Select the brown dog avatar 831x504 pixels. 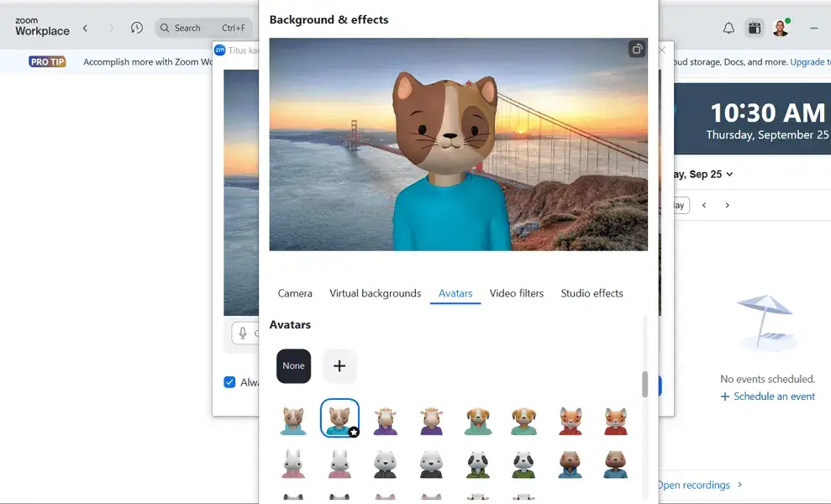(478, 419)
